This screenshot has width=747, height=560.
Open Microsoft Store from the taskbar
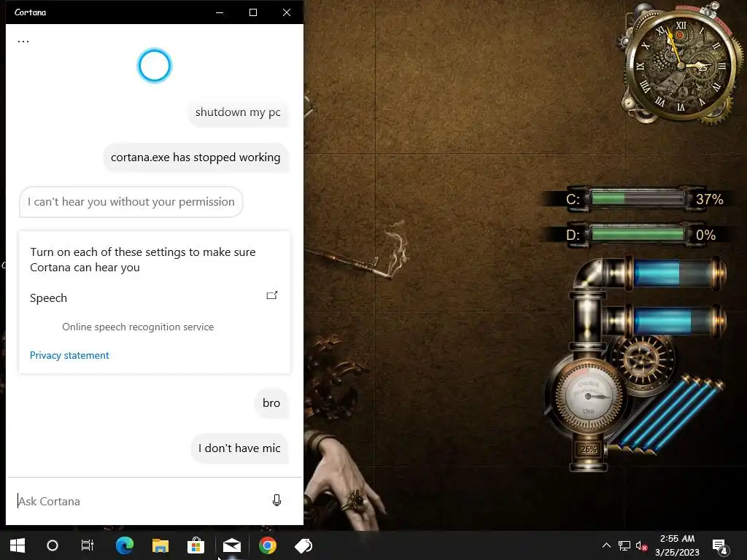coord(196,545)
